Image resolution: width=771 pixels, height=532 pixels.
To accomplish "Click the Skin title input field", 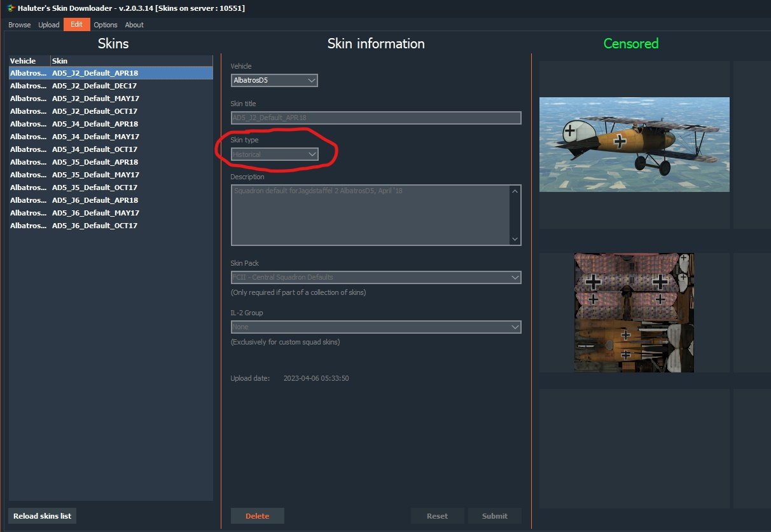I will pos(376,118).
